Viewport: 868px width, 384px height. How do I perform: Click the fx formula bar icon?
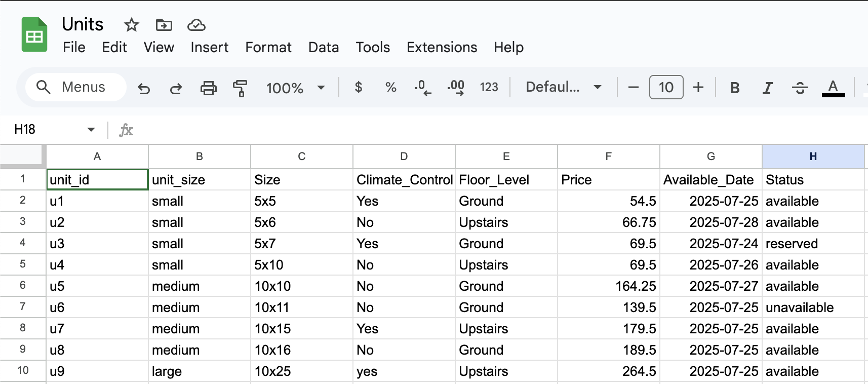[x=126, y=130]
